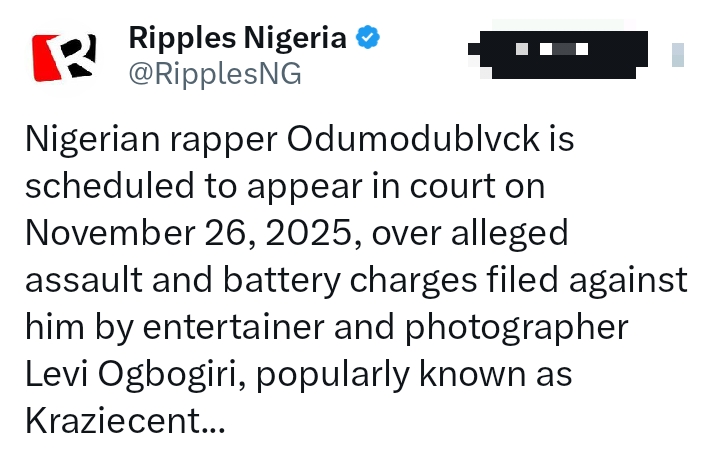Open the Ripples Nigeria display name
The image size is (720, 458).
click(238, 39)
